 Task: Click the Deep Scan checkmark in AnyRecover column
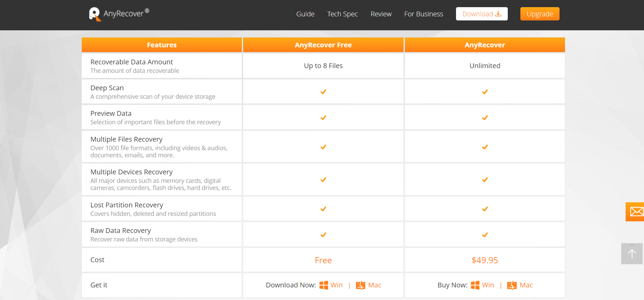coord(485,92)
